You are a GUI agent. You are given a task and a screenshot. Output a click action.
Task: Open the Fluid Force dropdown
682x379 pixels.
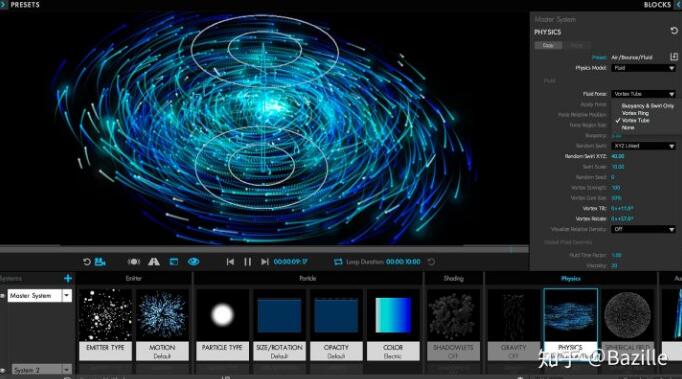point(643,94)
